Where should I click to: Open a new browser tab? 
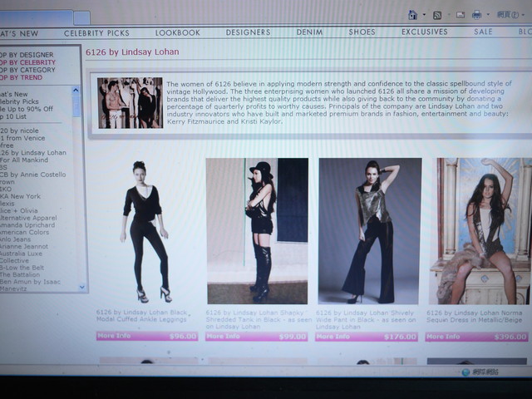coord(81,18)
